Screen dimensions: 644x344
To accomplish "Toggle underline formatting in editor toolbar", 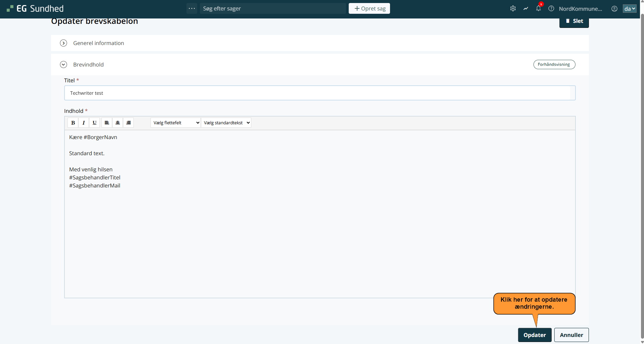I will coord(94,123).
